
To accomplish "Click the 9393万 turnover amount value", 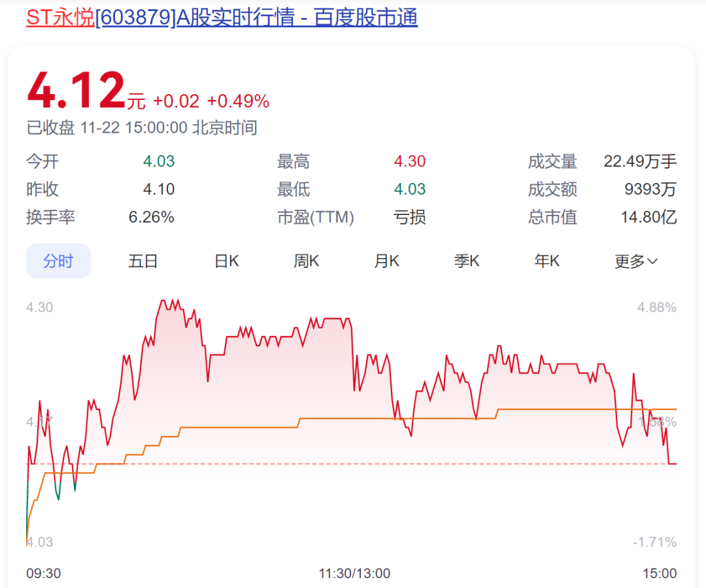I will [x=650, y=189].
